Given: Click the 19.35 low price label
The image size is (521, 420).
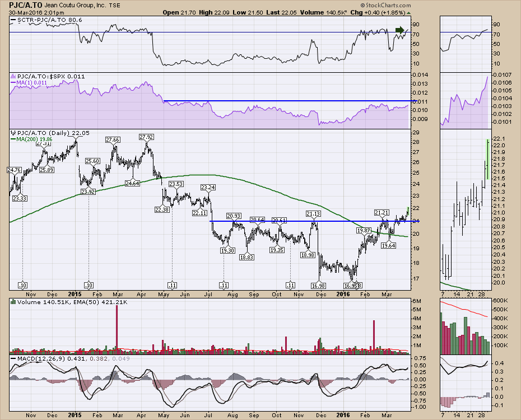Looking at the screenshot, I should click(x=277, y=250).
